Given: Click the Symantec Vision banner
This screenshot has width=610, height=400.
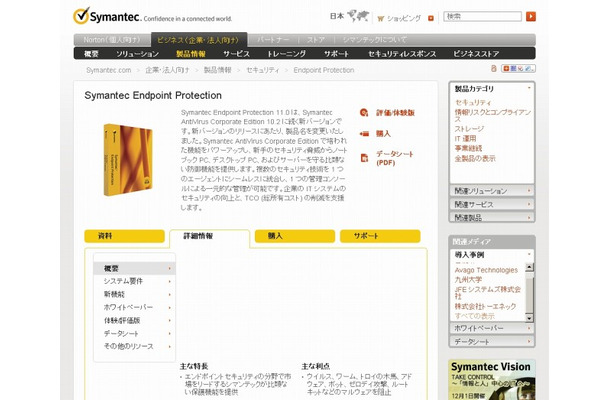Looking at the screenshot, I should (x=492, y=380).
